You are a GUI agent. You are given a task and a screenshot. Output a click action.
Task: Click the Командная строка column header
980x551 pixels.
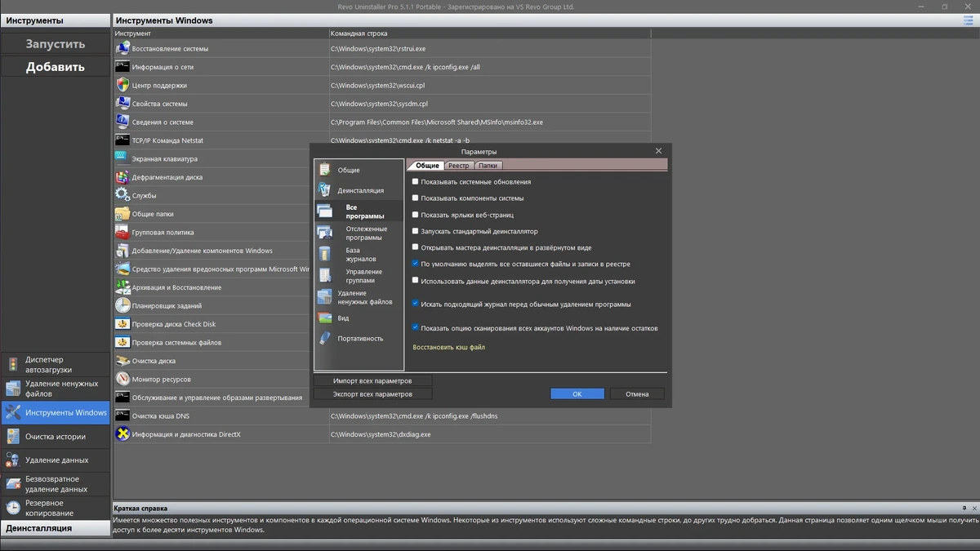point(488,33)
